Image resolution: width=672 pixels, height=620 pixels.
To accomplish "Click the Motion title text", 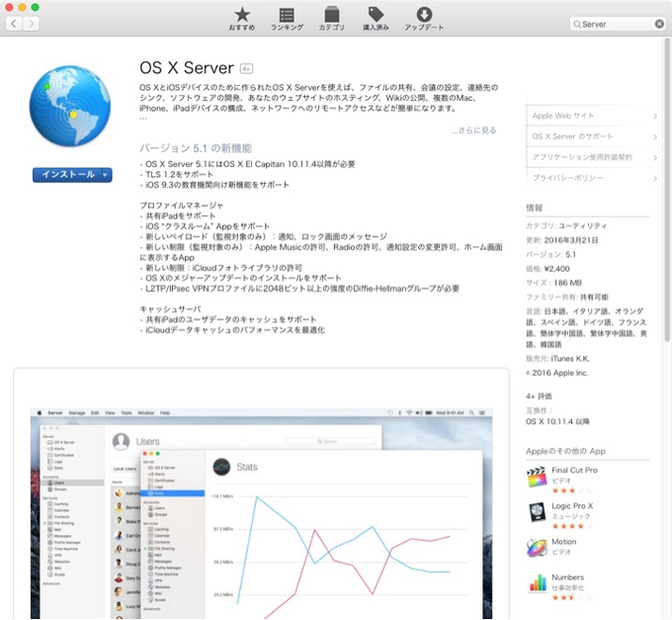I will 563,542.
